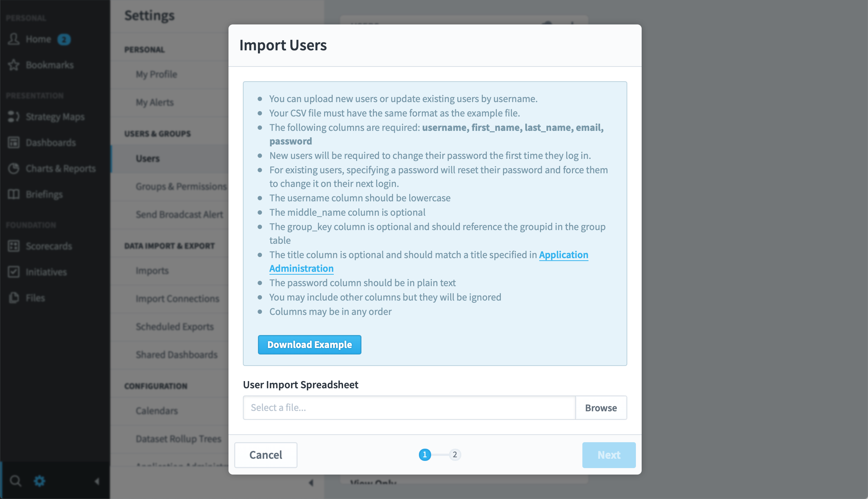Click the Home person icon in sidebar
Image resolution: width=868 pixels, height=499 pixels.
coord(14,39)
